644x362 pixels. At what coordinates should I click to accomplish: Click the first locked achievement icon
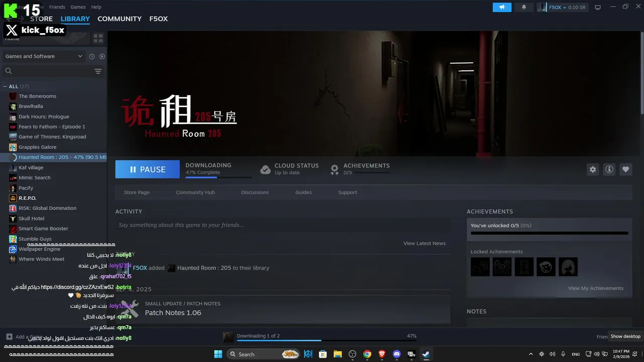[x=480, y=267]
